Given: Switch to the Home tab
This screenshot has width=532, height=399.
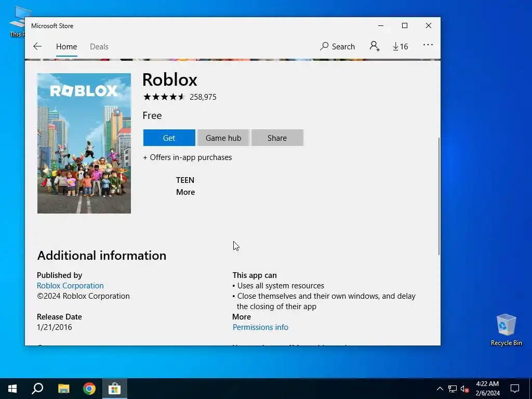Looking at the screenshot, I should tap(66, 46).
